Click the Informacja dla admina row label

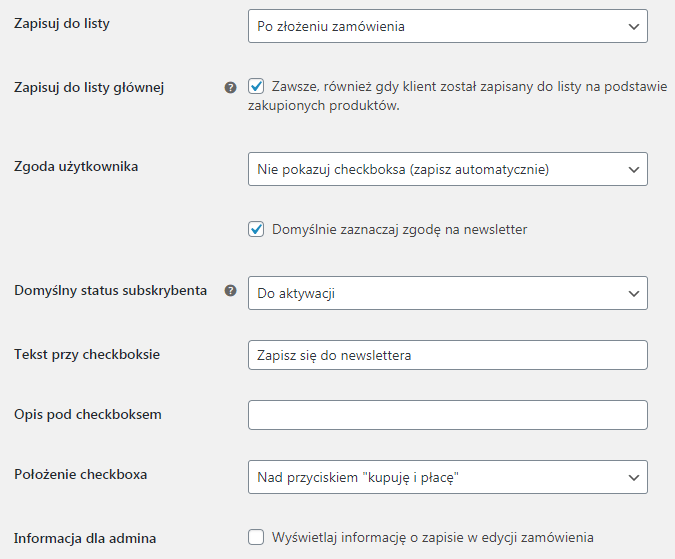[85, 538]
